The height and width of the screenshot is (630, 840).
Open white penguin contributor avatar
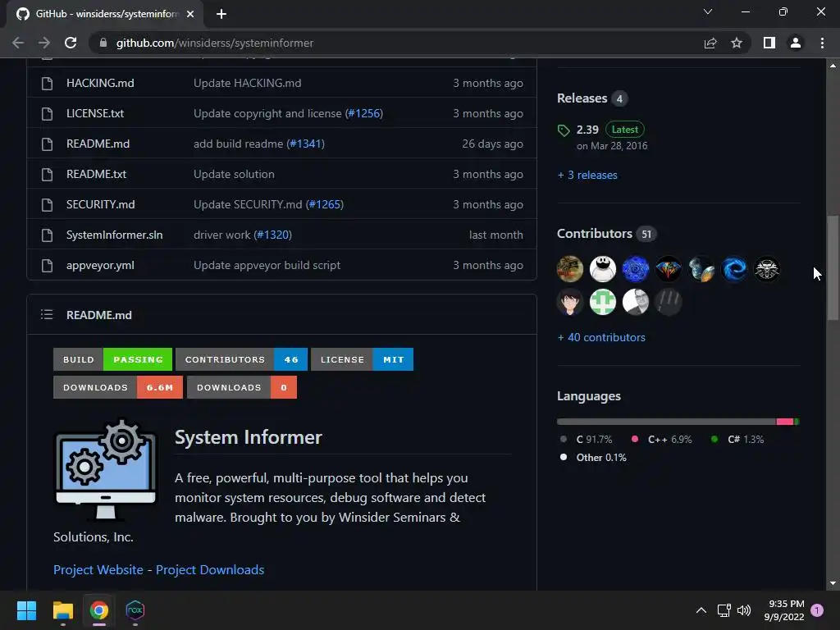[x=603, y=269]
